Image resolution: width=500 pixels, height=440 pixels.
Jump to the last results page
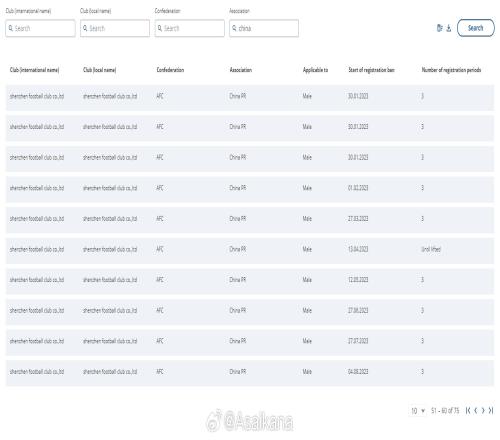[x=491, y=410]
